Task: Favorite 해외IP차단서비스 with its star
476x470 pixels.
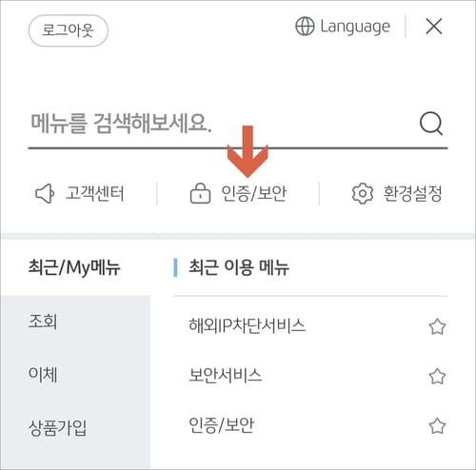Action: click(437, 326)
